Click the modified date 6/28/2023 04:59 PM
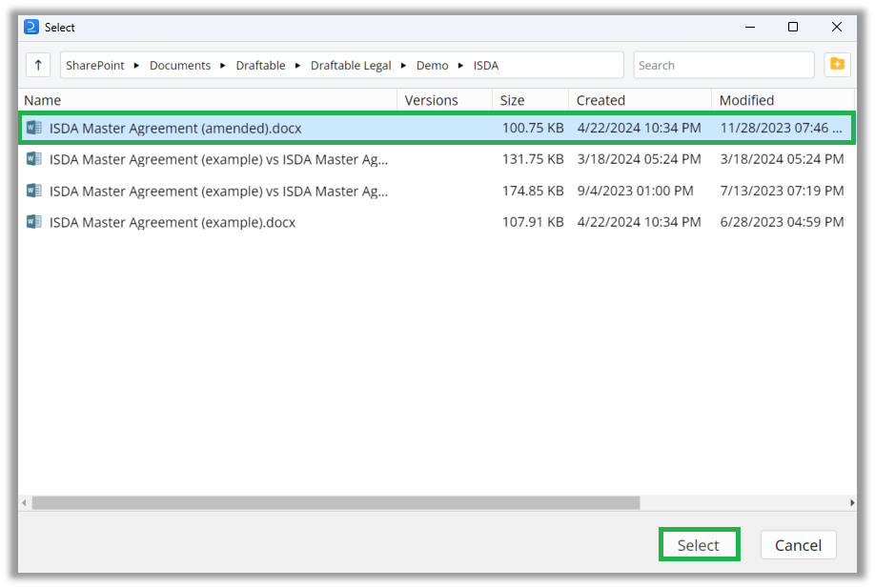875x588 pixels. (782, 222)
